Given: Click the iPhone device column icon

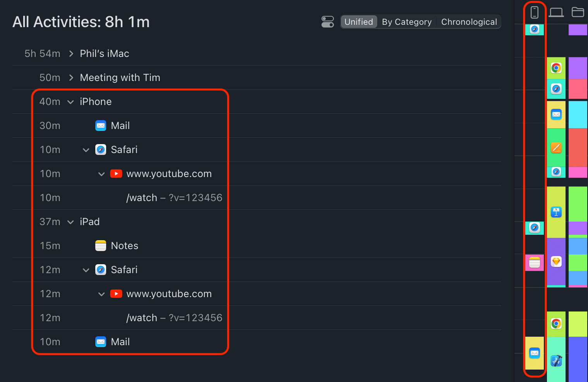Looking at the screenshot, I should coord(535,12).
